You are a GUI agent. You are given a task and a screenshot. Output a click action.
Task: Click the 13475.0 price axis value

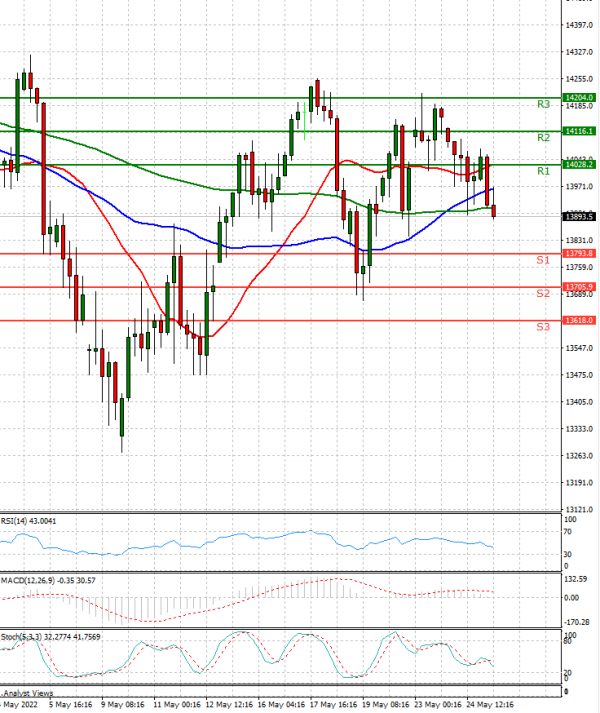(x=579, y=375)
